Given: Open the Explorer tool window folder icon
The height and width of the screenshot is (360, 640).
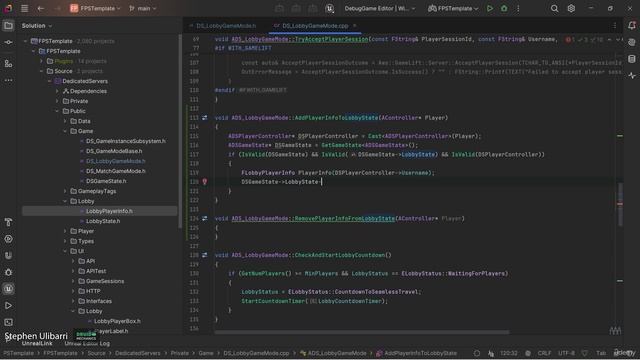Looking at the screenshot, I should click(x=8, y=26).
